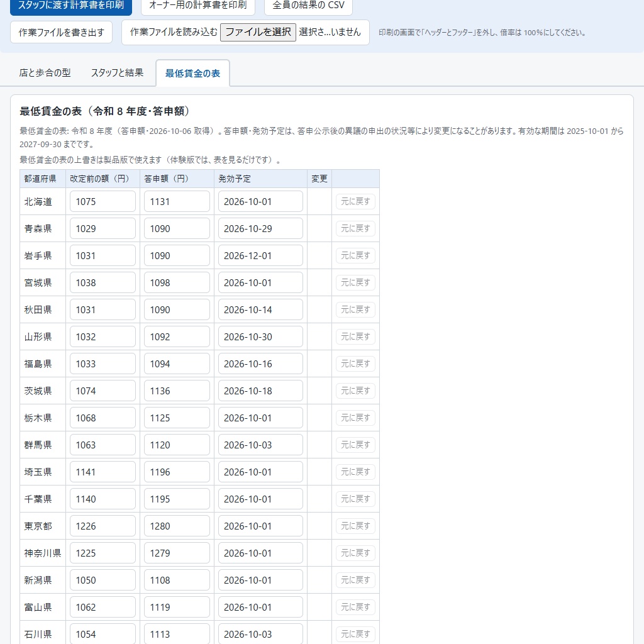The image size is (644, 644).
Task: Click 元に戻す in 秋田県 row
Action: (x=355, y=309)
